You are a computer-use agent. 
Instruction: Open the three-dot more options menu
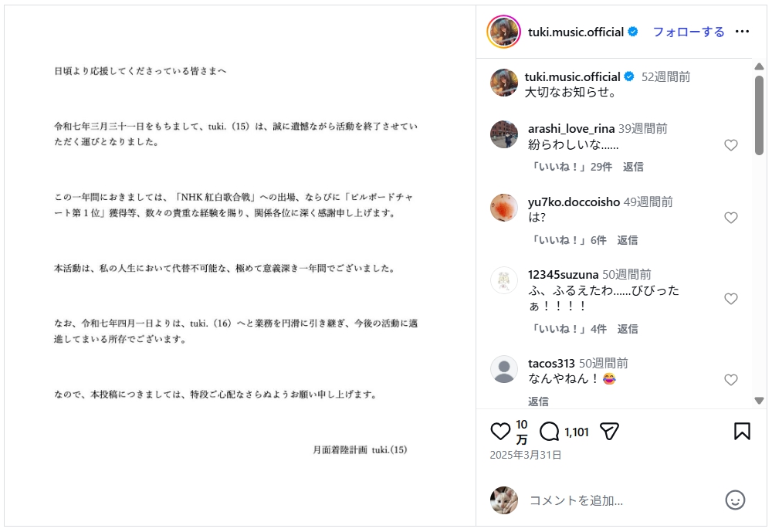click(x=742, y=32)
